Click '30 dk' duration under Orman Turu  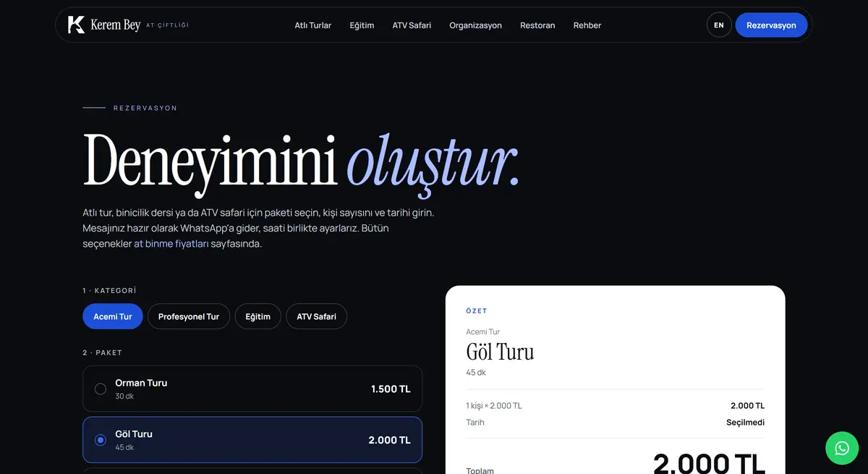pos(124,397)
